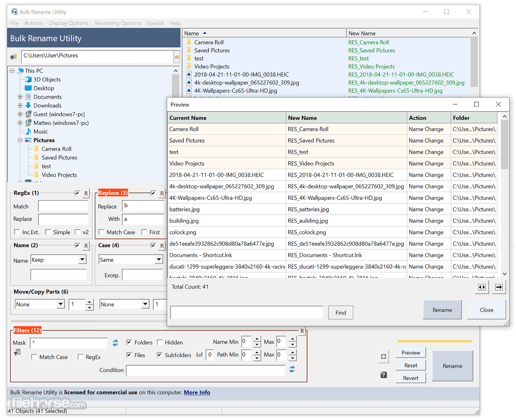Click the Find text field in Preview window
Image resolution: width=516 pixels, height=420 pixels.
[x=247, y=312]
